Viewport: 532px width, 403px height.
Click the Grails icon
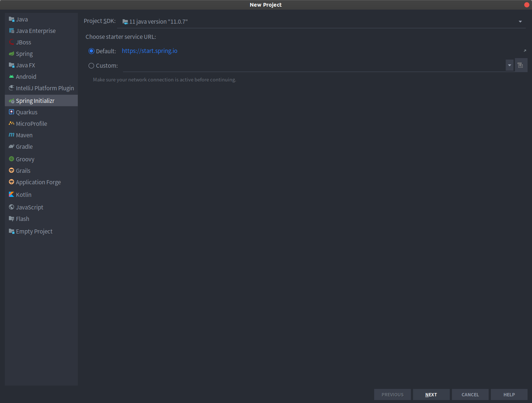11,170
